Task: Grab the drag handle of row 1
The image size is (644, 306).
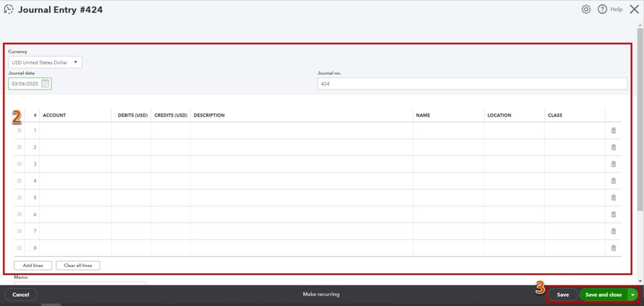Action: pyautogui.click(x=19, y=130)
